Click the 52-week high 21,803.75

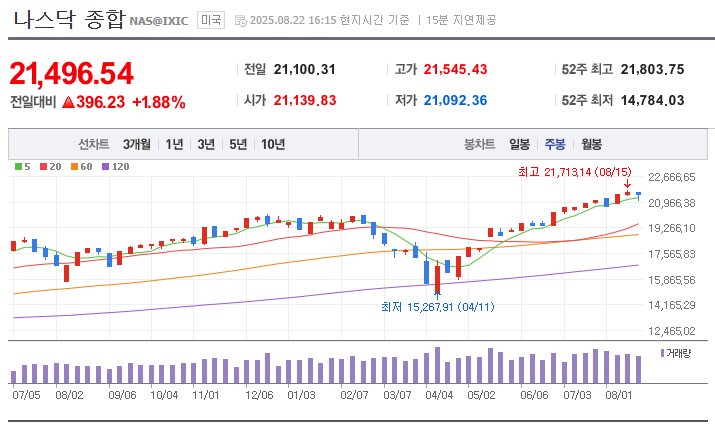coord(653,69)
